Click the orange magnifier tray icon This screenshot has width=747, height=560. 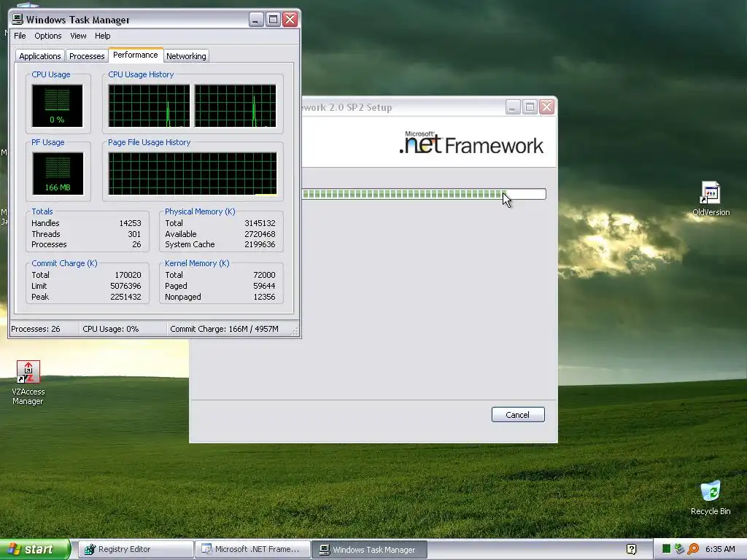[x=693, y=549]
